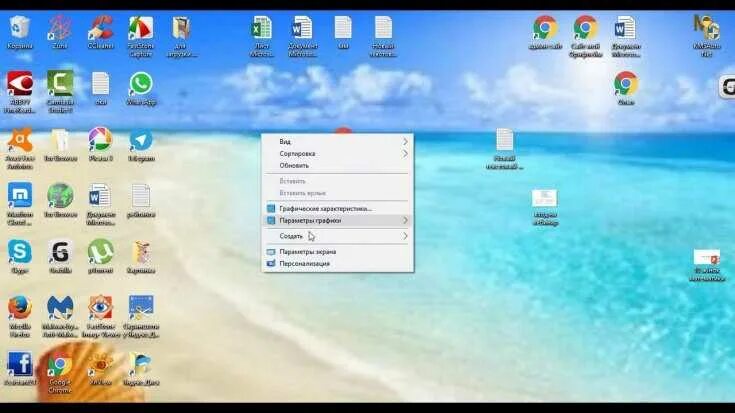Choose Параметры графики in the context menu
Image resolution: width=735 pixels, height=413 pixels.
338,220
